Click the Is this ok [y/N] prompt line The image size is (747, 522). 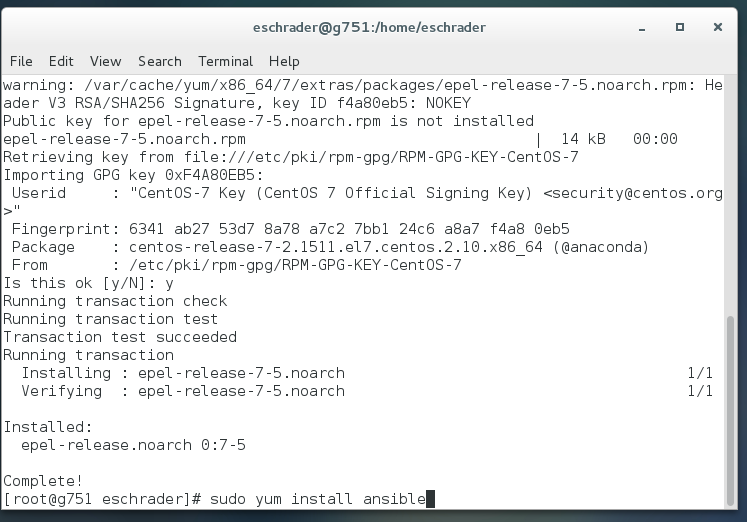pos(89,283)
